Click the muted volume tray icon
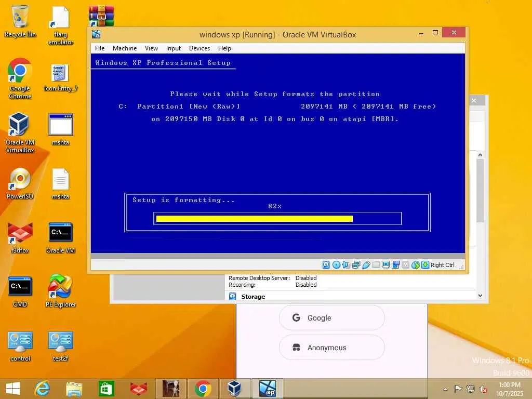Image resolution: width=532 pixels, height=399 pixels. [483, 389]
